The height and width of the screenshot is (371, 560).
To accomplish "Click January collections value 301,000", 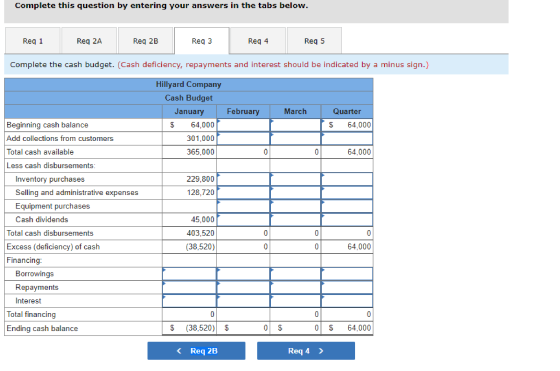I will point(200,139).
